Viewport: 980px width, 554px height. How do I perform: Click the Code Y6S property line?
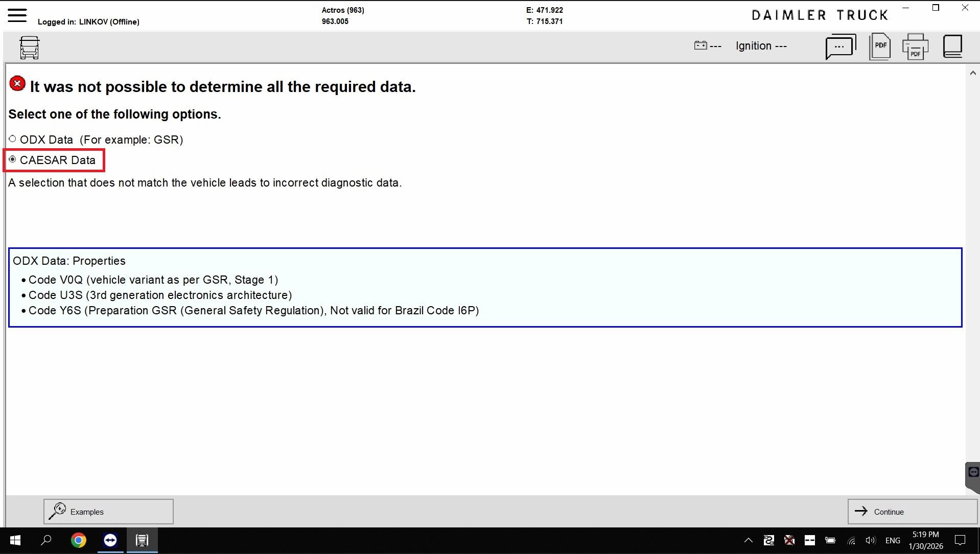point(254,311)
